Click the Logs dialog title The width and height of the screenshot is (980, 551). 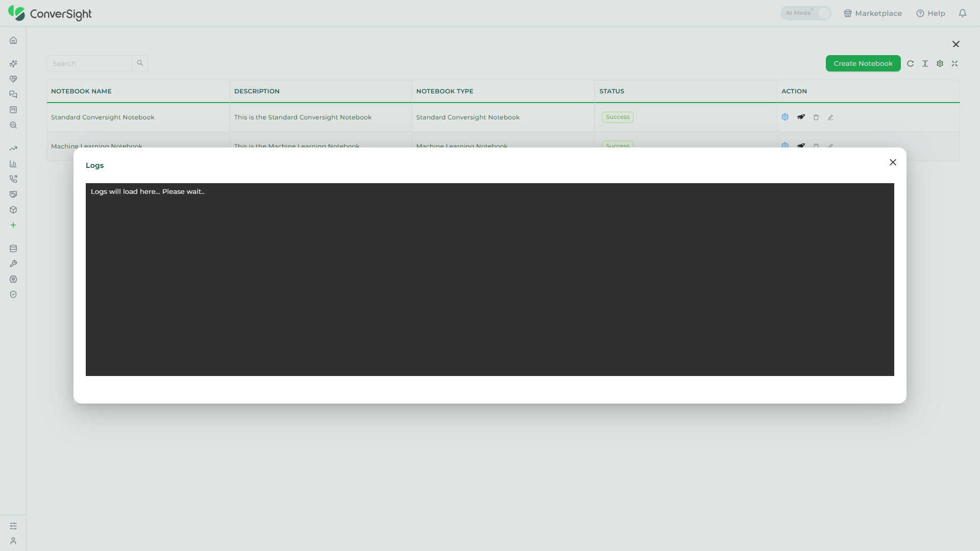[x=94, y=165]
